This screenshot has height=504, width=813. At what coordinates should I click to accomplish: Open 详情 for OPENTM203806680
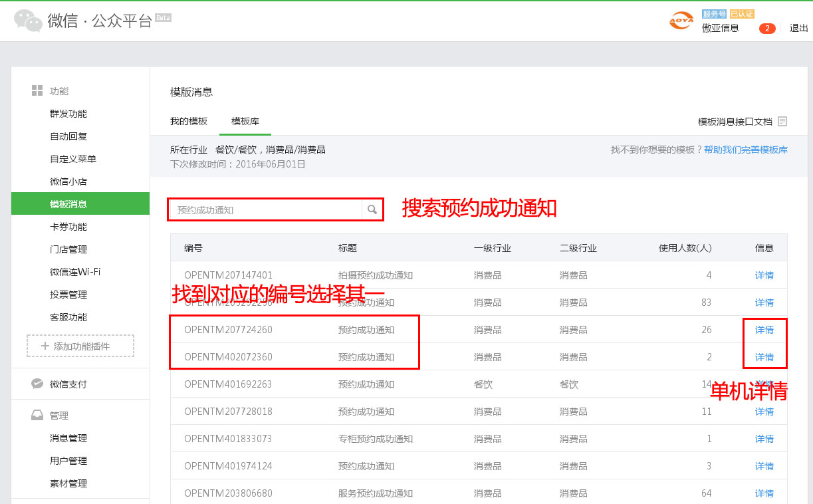(764, 494)
